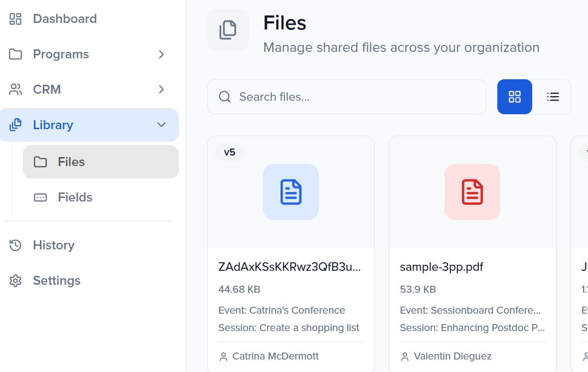588x372 pixels.
Task: Click the blue document icon on first file
Action: [x=291, y=192]
